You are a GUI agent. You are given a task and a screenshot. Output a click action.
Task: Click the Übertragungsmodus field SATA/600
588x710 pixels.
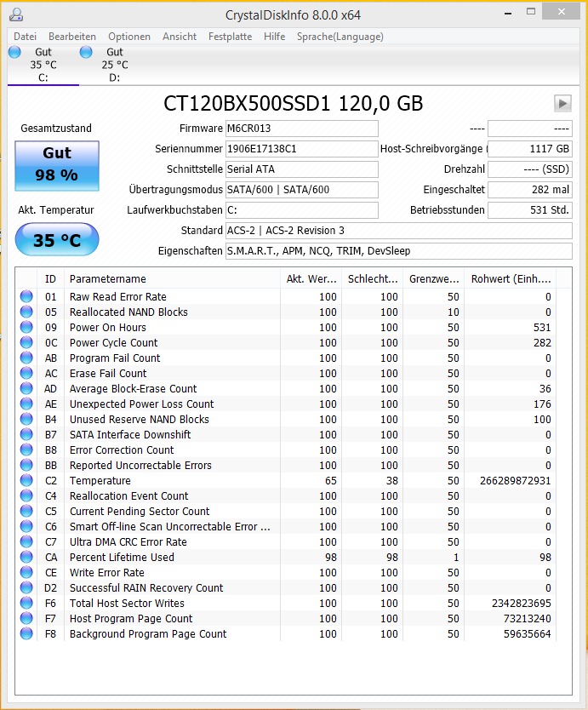tap(302, 190)
